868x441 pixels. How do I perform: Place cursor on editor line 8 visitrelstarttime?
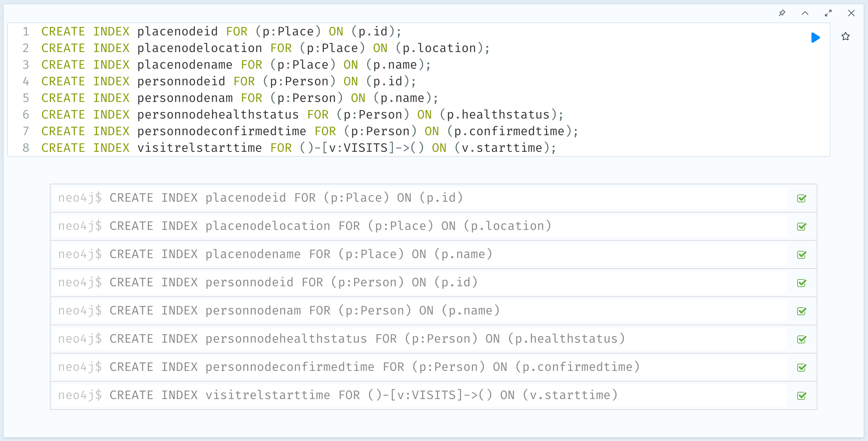200,148
